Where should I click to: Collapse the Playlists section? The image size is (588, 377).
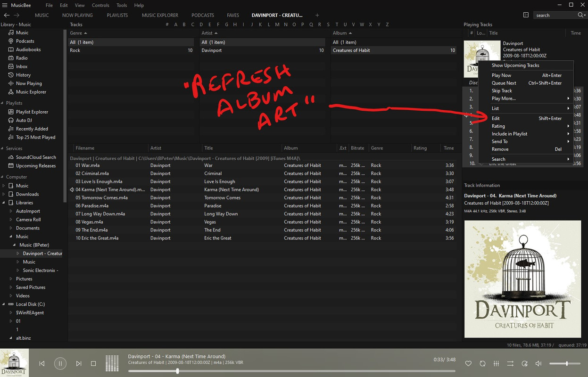click(x=2, y=103)
